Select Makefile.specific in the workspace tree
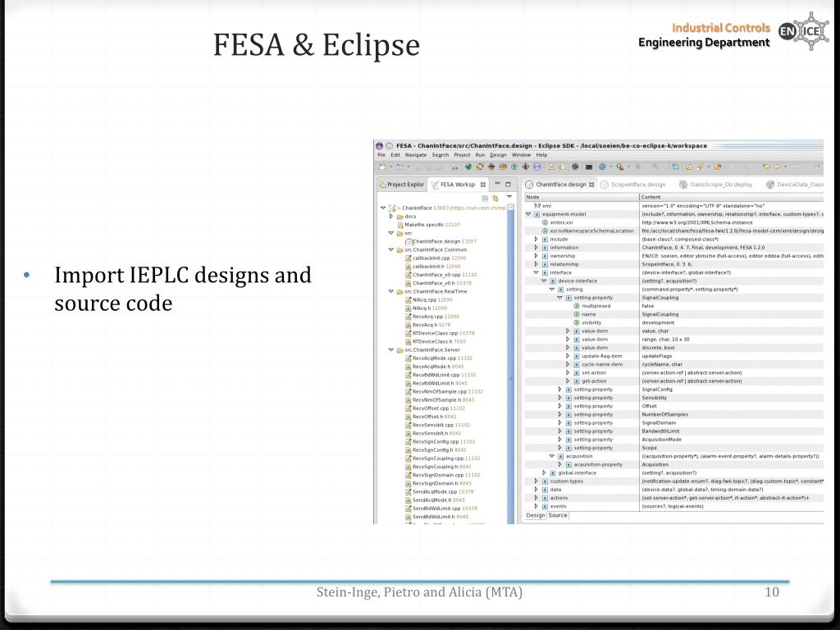The image size is (840, 630). coord(428,225)
